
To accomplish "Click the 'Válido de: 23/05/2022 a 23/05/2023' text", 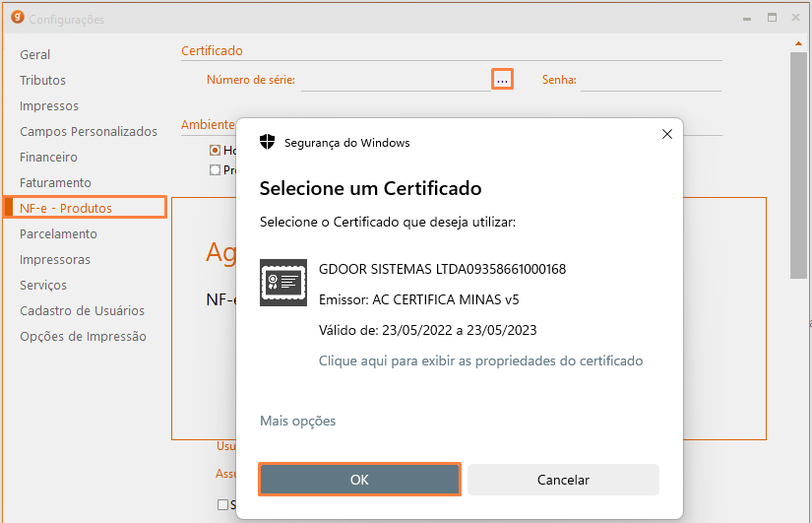I will (428, 330).
